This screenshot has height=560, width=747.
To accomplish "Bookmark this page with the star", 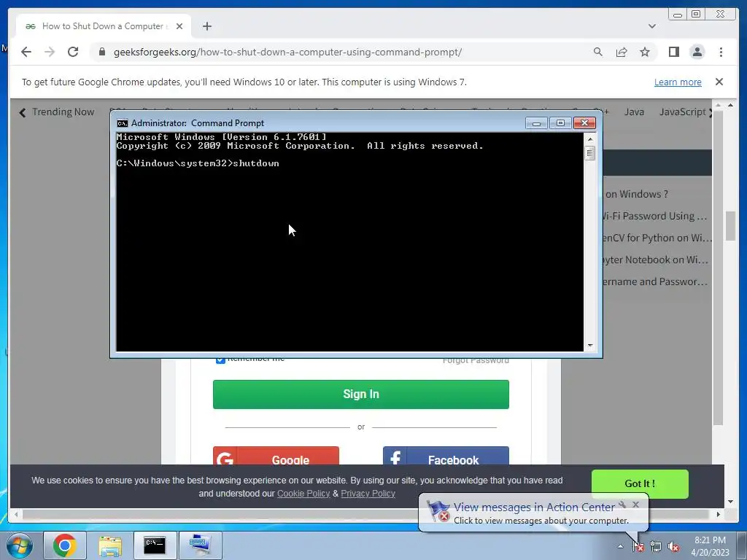I will point(645,52).
